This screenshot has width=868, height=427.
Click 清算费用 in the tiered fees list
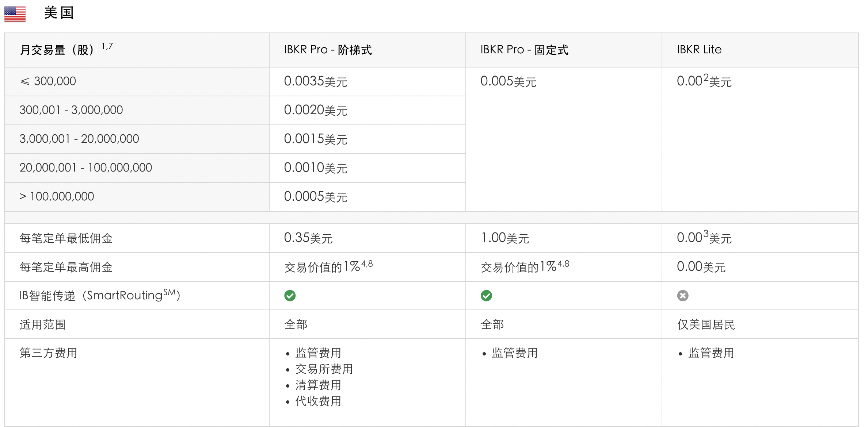click(318, 385)
